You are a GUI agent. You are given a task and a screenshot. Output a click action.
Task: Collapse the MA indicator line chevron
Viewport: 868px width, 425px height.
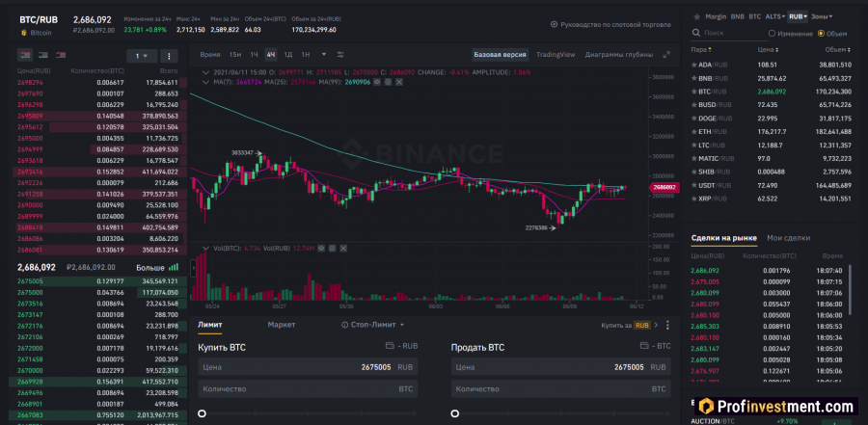point(206,82)
